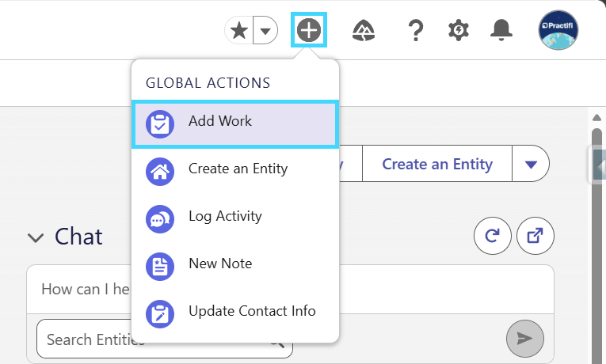Click the Favorites star icon
The image size is (606, 364).
[239, 30]
